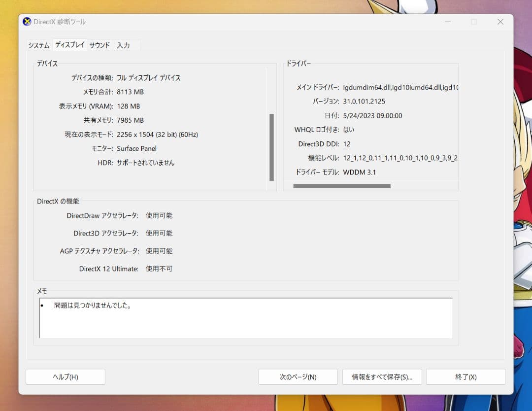Select the current ディスプレイ tab
This screenshot has width=532, height=411.
(69, 44)
